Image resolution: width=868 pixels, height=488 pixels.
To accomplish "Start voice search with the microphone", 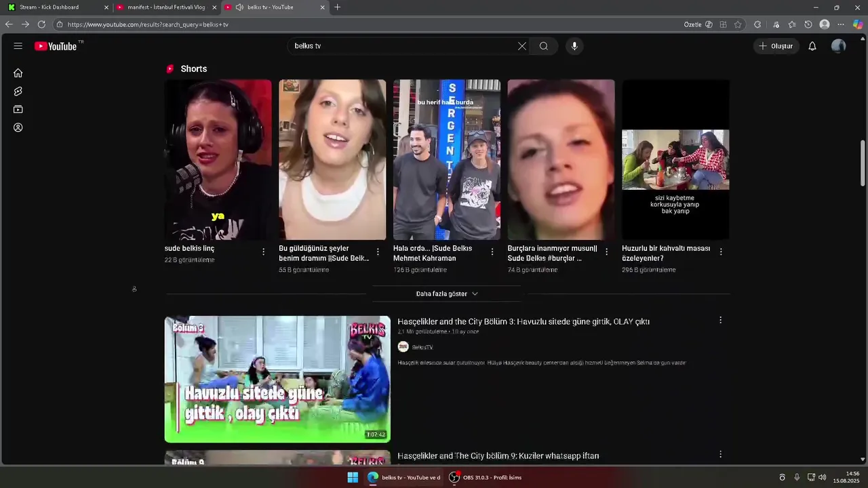I will (x=574, y=46).
